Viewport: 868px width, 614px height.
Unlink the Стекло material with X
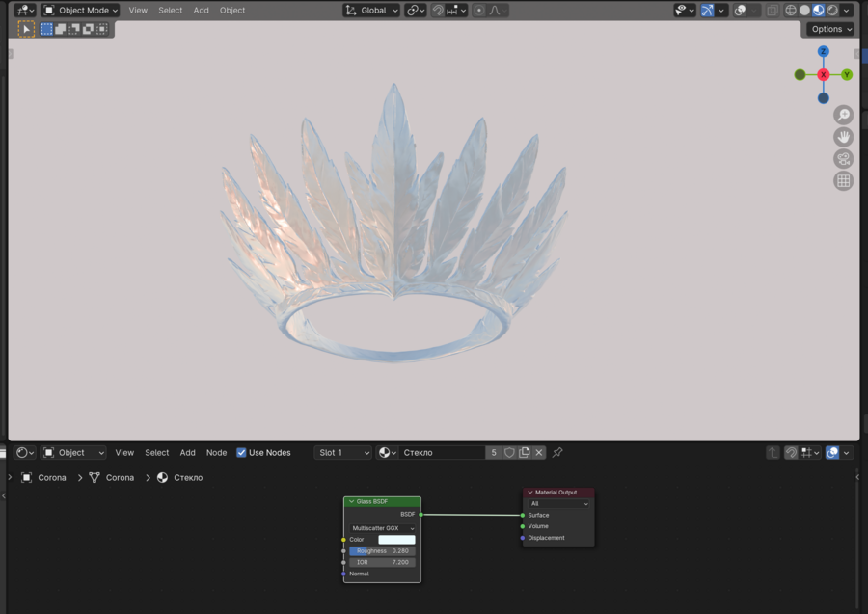point(539,453)
